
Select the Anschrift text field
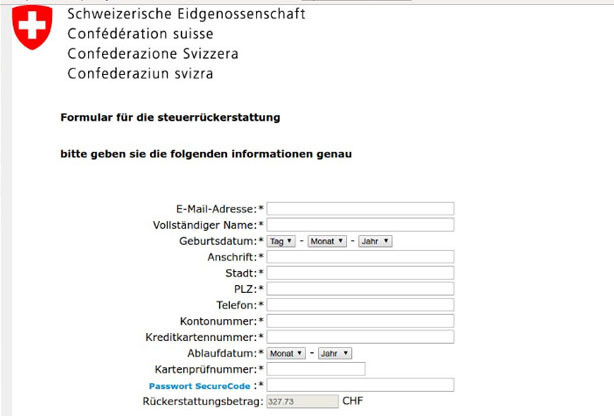(360, 257)
